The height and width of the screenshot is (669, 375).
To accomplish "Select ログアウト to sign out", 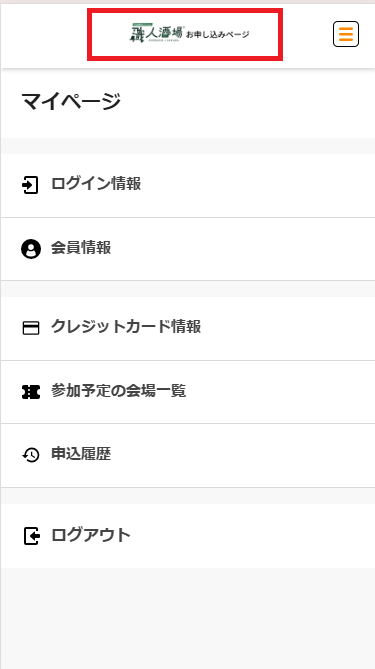I will (188, 536).
